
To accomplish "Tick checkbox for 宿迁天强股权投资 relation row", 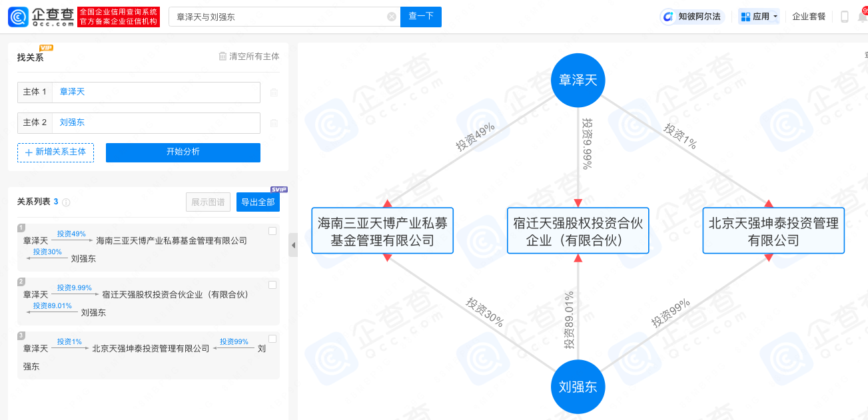I will (272, 285).
